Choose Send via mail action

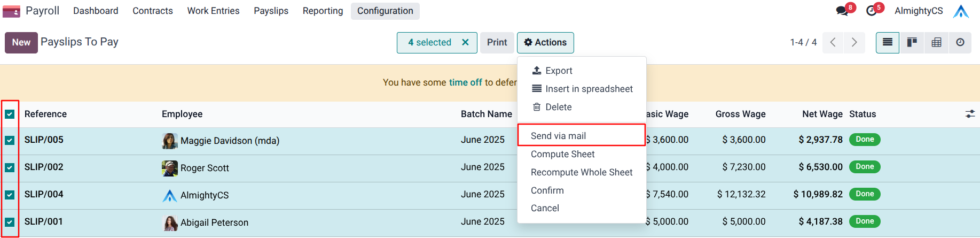point(558,136)
